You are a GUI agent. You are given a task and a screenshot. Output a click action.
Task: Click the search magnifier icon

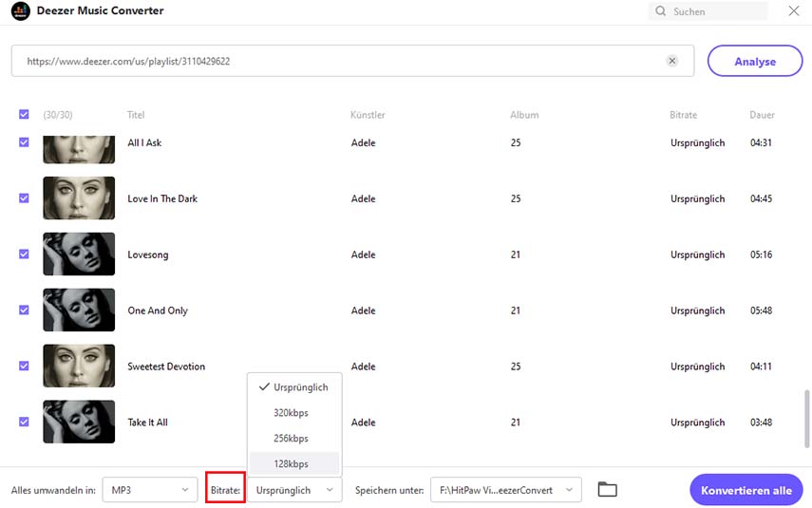pos(660,10)
